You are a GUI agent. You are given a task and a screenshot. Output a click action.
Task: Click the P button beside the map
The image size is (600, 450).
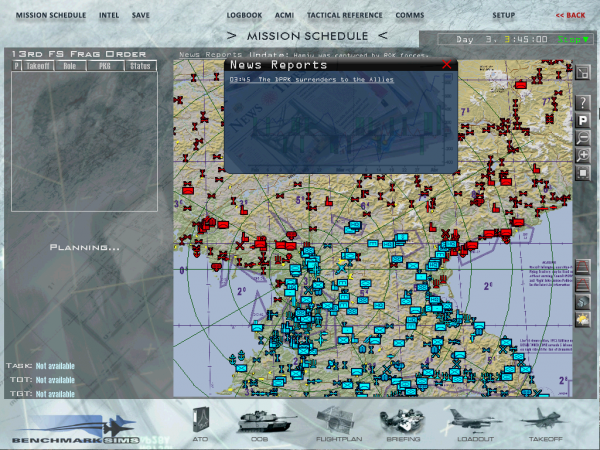(x=583, y=121)
